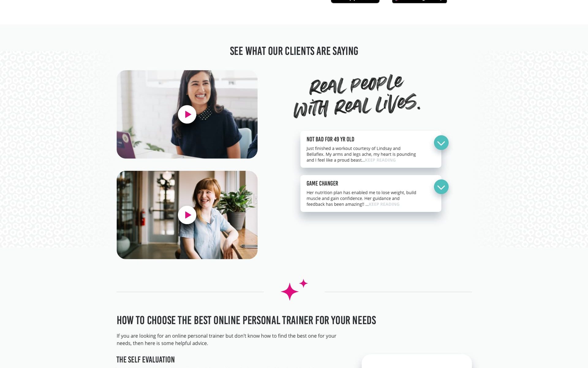Open Keep Reading in the Lindsay workout review
This screenshot has width=588, height=368.
coord(380,160)
